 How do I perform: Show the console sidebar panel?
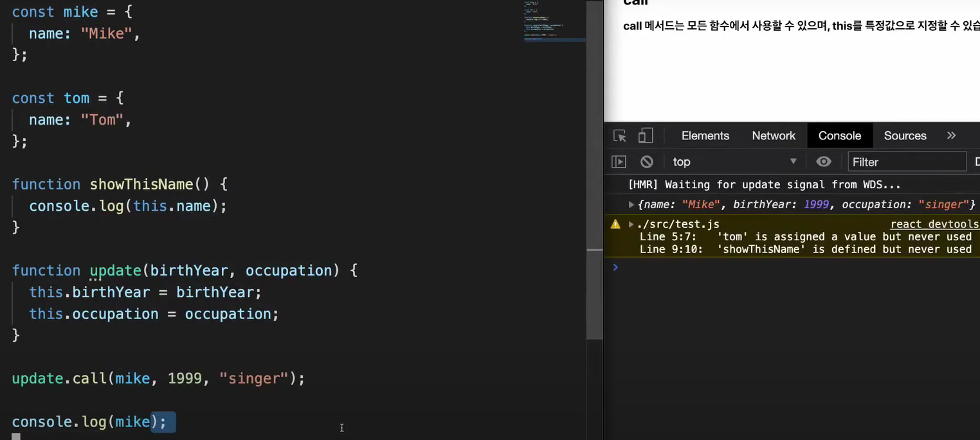pyautogui.click(x=619, y=162)
